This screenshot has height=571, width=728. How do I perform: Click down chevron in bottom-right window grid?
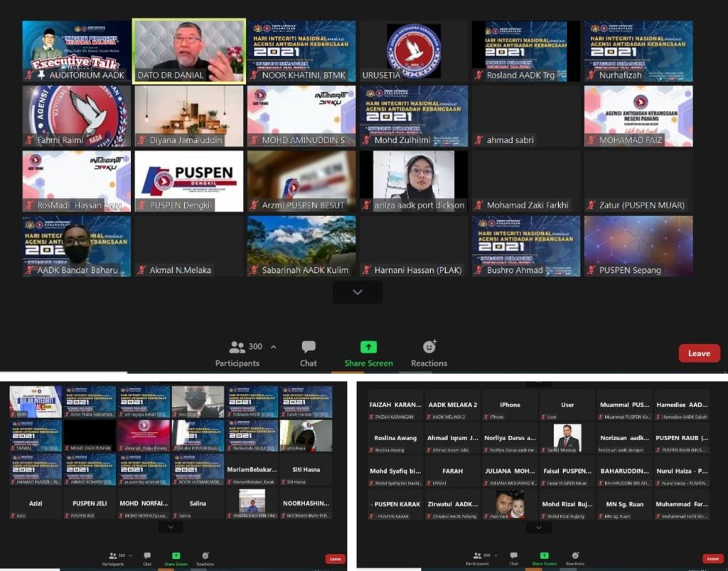pos(538,528)
